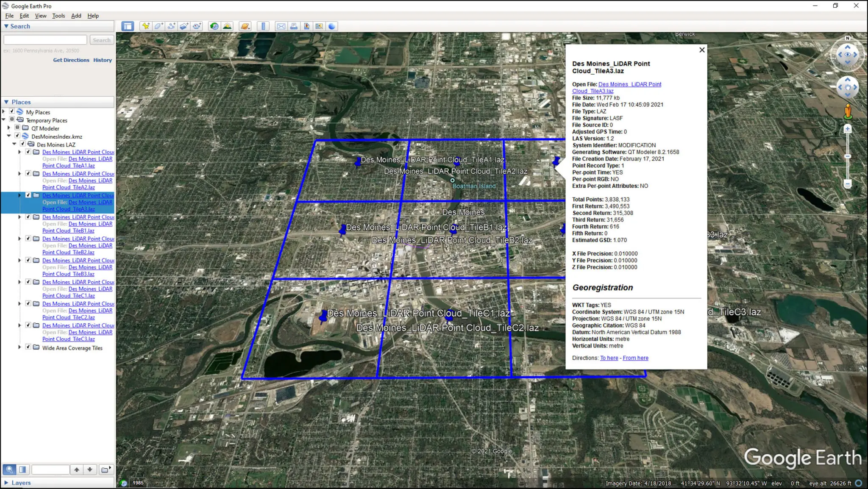Select the ruler measurement tool
The height and width of the screenshot is (489, 868).
(263, 26)
